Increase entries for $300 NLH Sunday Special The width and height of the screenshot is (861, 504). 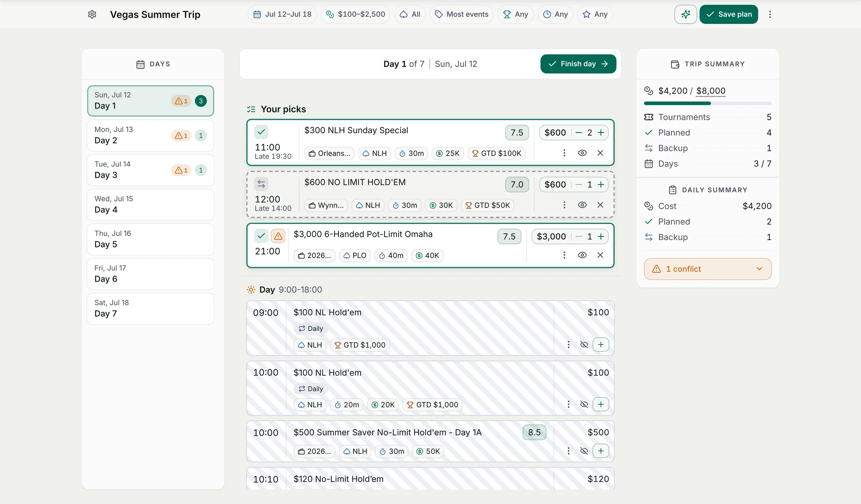(601, 133)
